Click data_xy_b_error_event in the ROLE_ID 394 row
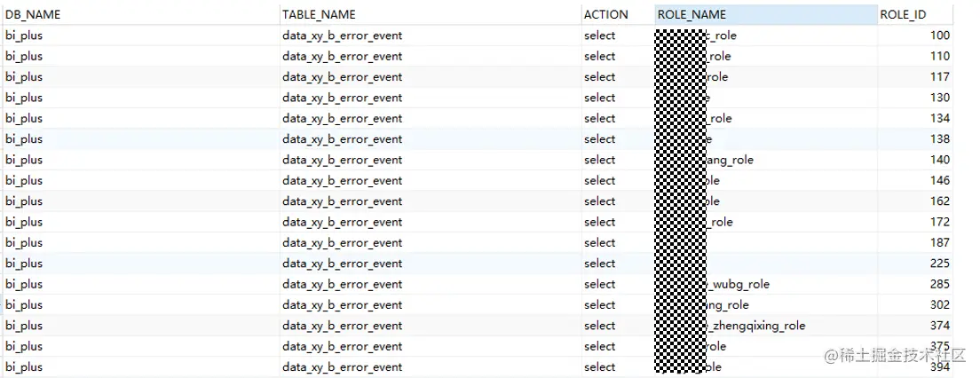This screenshot has width=980, height=378. point(343,366)
